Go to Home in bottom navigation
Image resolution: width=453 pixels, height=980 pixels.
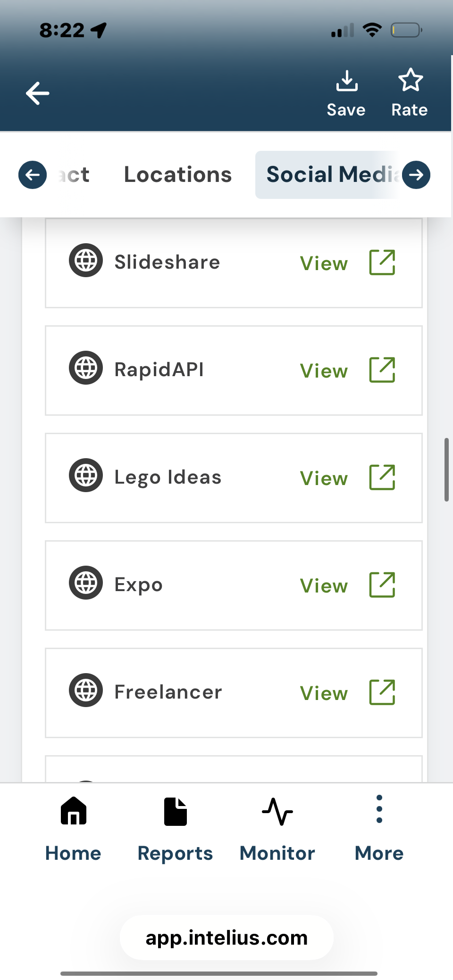point(73,830)
